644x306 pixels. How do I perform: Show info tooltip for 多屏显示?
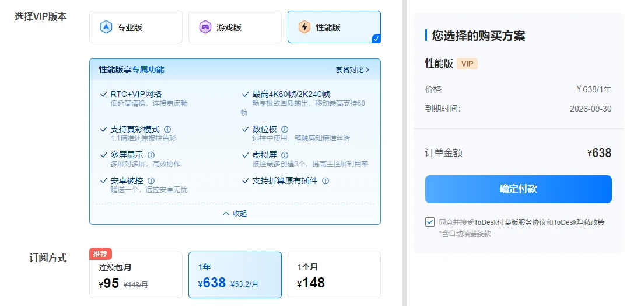(151, 155)
